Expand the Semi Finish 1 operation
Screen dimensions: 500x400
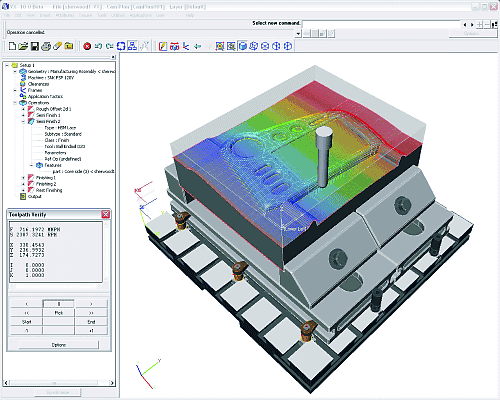[23, 115]
